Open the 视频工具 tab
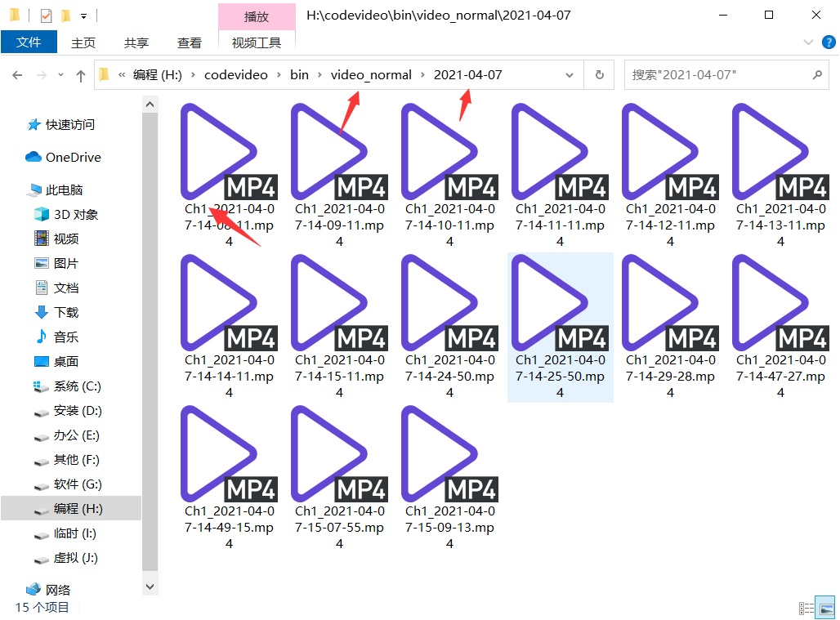Viewport: 840px width, 620px height. point(257,42)
